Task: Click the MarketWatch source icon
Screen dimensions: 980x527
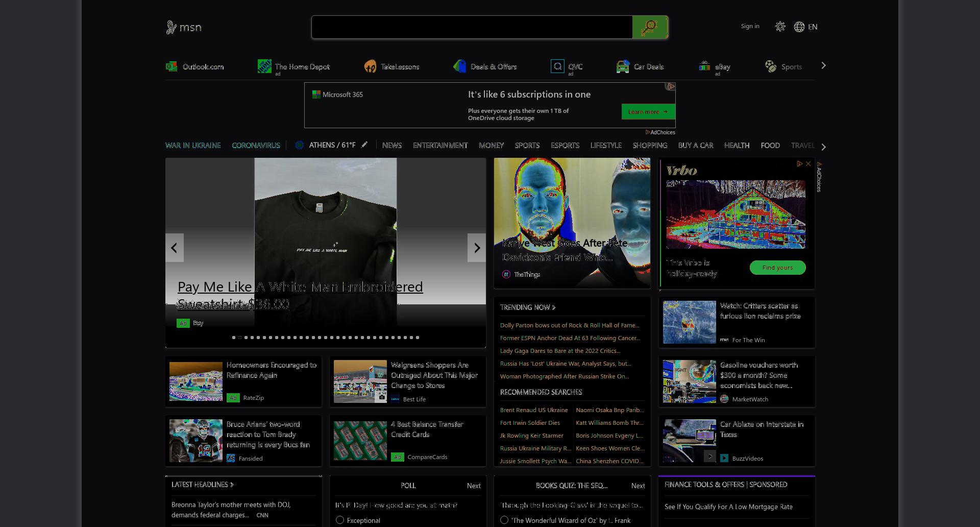Action: (724, 399)
